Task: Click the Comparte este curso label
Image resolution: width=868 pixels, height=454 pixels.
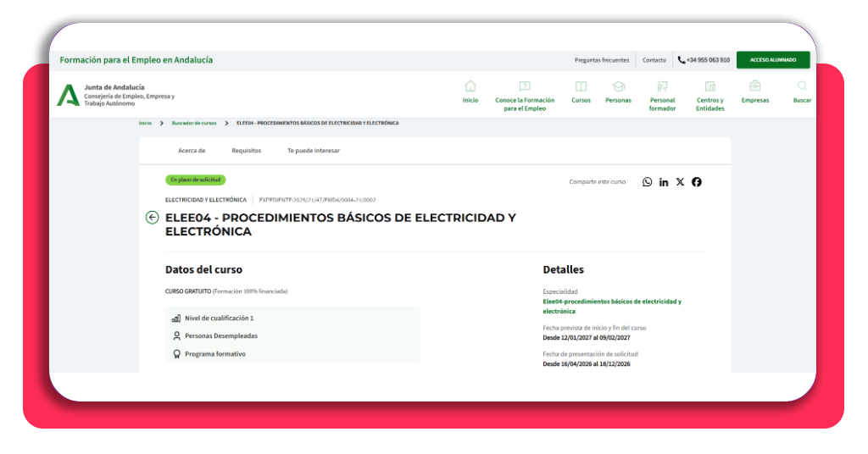Action: click(598, 182)
